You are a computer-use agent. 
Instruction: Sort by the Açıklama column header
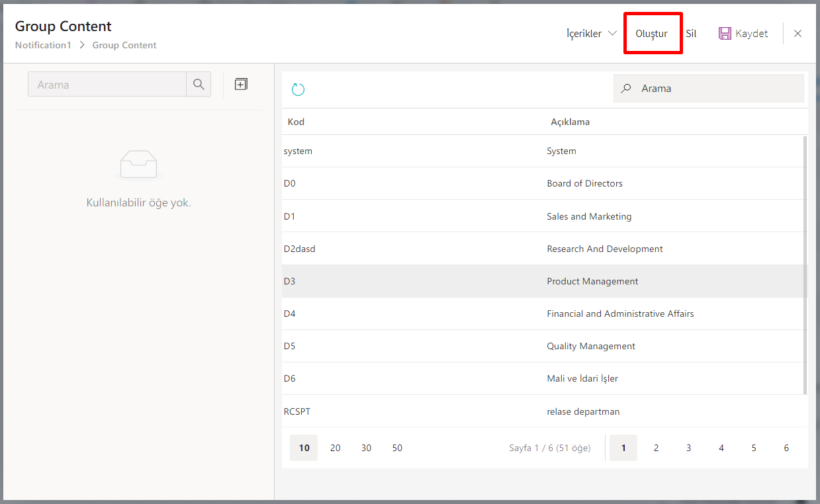(x=570, y=122)
